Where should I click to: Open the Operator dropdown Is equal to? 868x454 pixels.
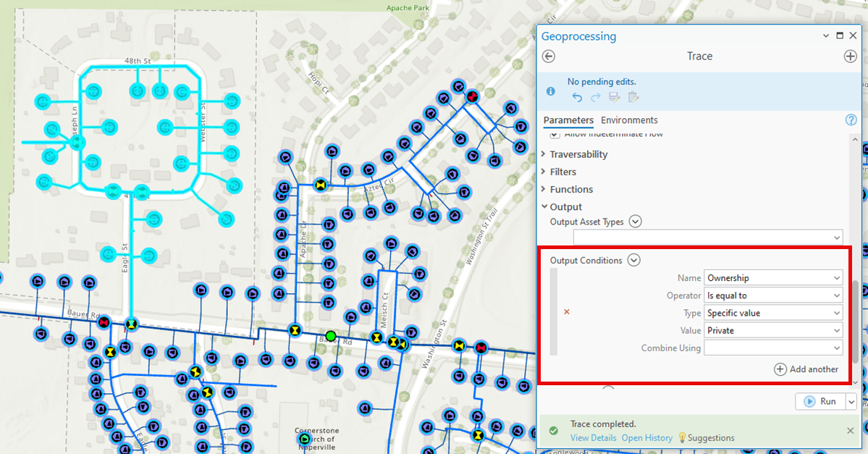coord(773,295)
